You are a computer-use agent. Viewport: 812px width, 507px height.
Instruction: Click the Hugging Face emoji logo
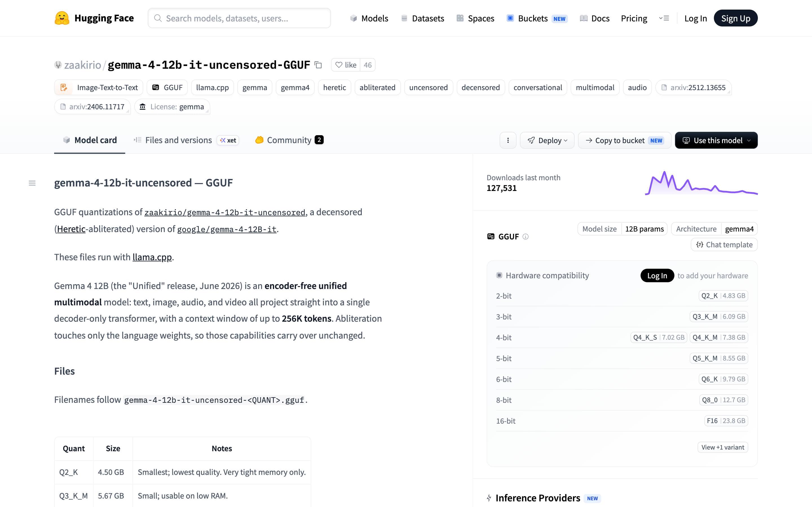tap(62, 18)
